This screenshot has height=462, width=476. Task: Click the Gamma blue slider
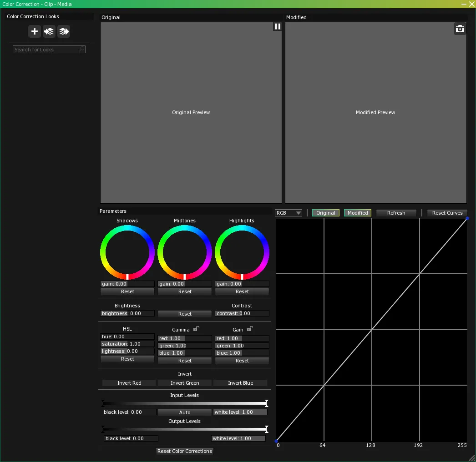coord(185,353)
